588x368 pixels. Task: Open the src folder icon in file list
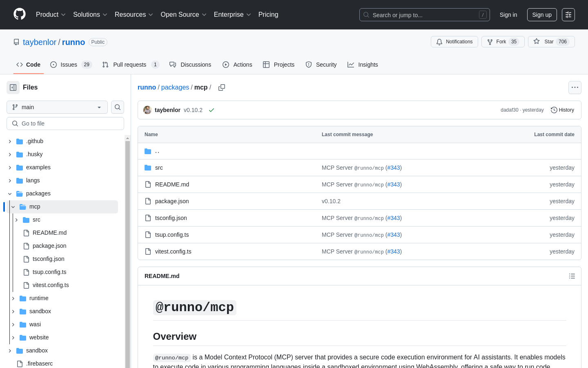tap(148, 168)
